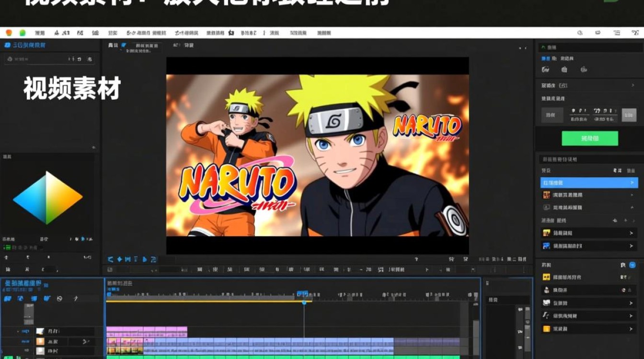
Task: Select the blue highlighted row in right panel
Action: point(589,182)
